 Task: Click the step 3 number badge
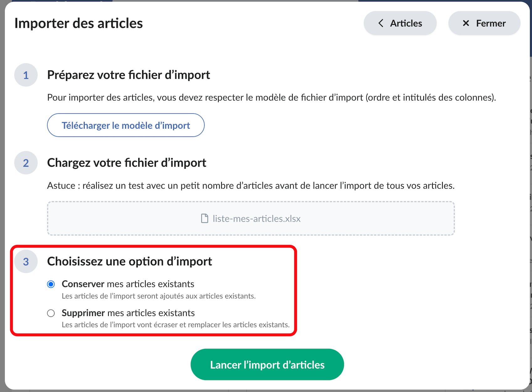tap(26, 261)
